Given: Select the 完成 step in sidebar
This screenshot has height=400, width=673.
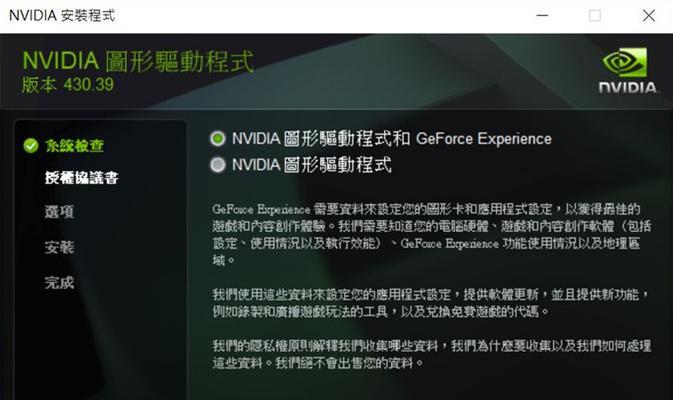Looking at the screenshot, I should (x=59, y=282).
